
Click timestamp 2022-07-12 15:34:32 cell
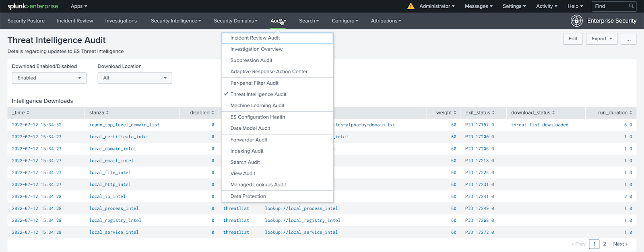click(x=37, y=125)
